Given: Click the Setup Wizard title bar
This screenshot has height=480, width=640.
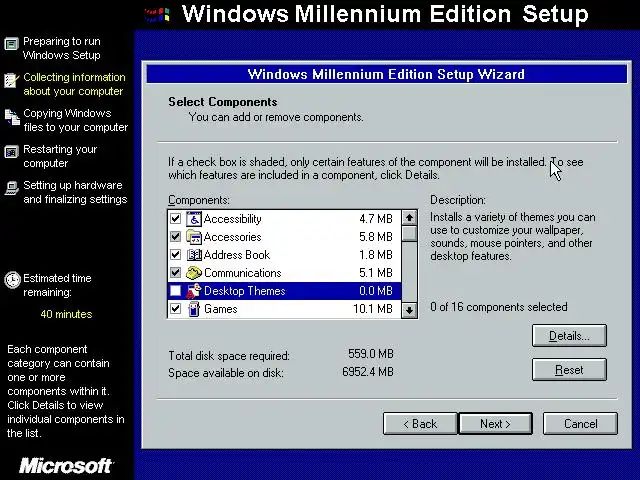Looking at the screenshot, I should click(x=386, y=74).
